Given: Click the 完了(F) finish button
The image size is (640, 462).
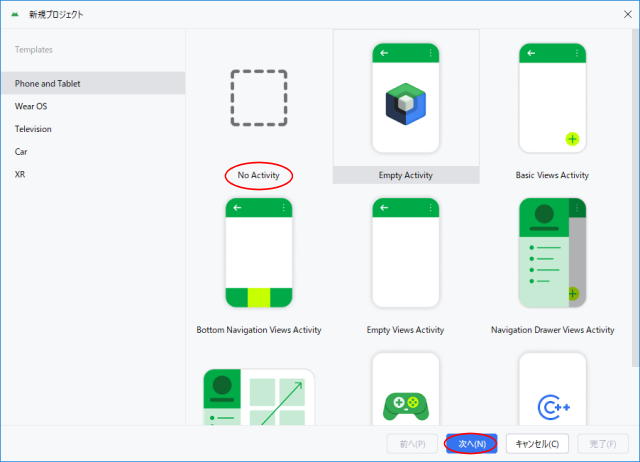Looking at the screenshot, I should 603,443.
